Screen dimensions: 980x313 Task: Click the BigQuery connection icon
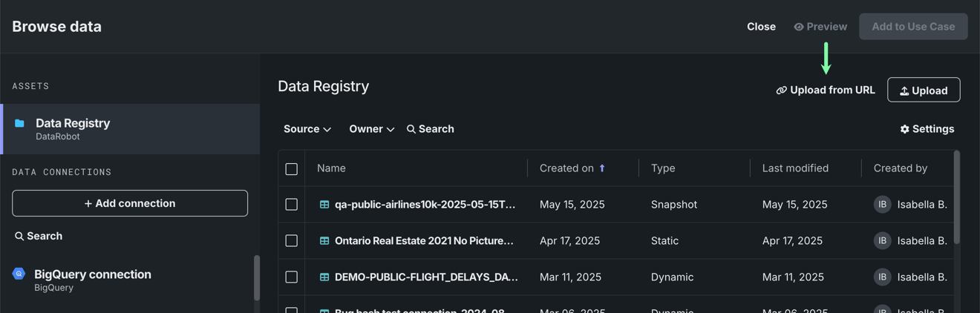(x=19, y=274)
